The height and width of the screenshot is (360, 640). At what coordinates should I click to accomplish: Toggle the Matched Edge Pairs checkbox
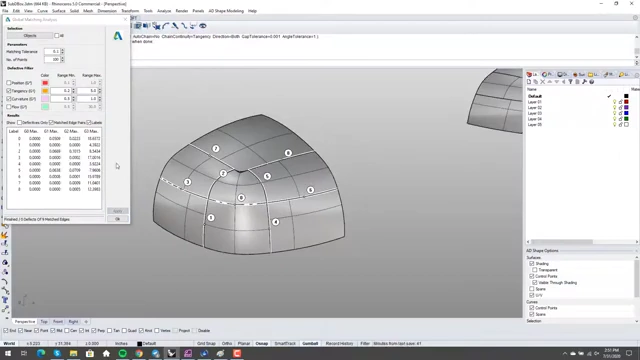coord(51,122)
